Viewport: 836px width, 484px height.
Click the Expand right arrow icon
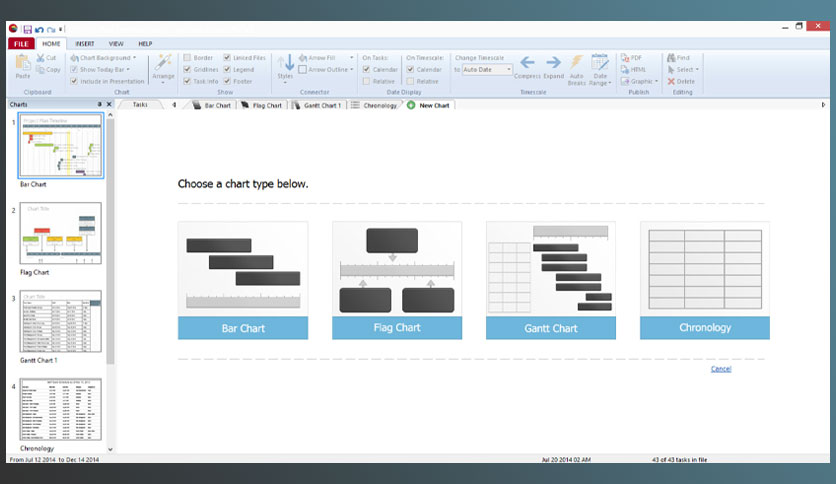click(x=553, y=63)
